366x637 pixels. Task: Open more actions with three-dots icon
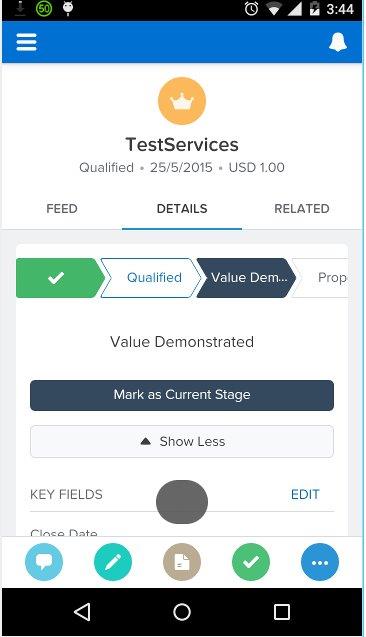(x=320, y=562)
